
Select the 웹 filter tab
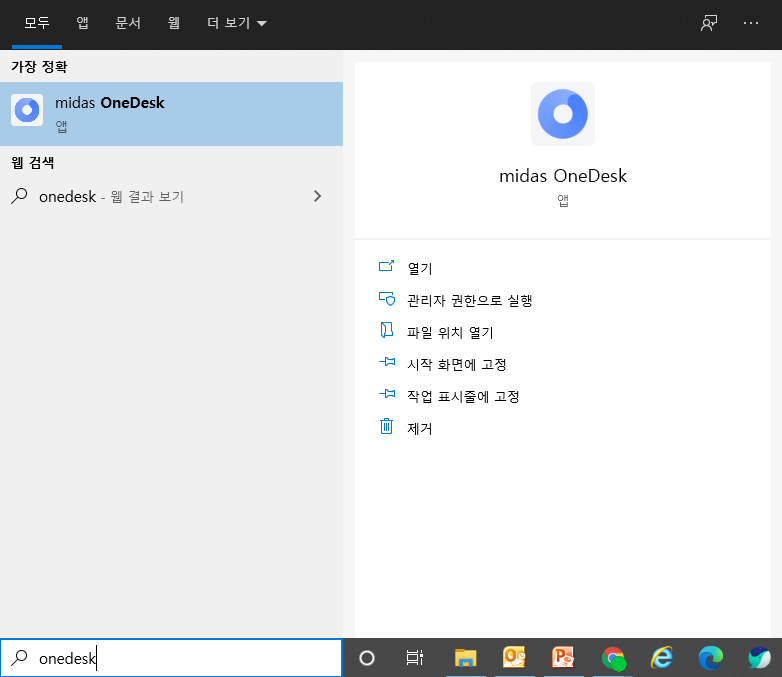tap(174, 23)
